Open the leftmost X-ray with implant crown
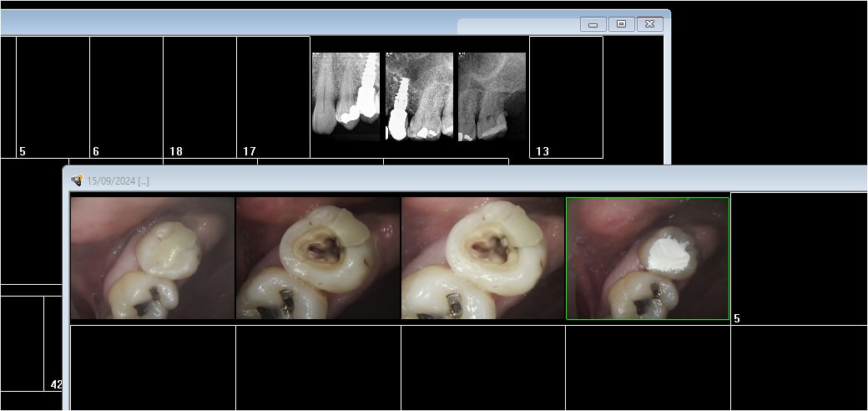Screen dimensions: 868x411 click(x=346, y=96)
